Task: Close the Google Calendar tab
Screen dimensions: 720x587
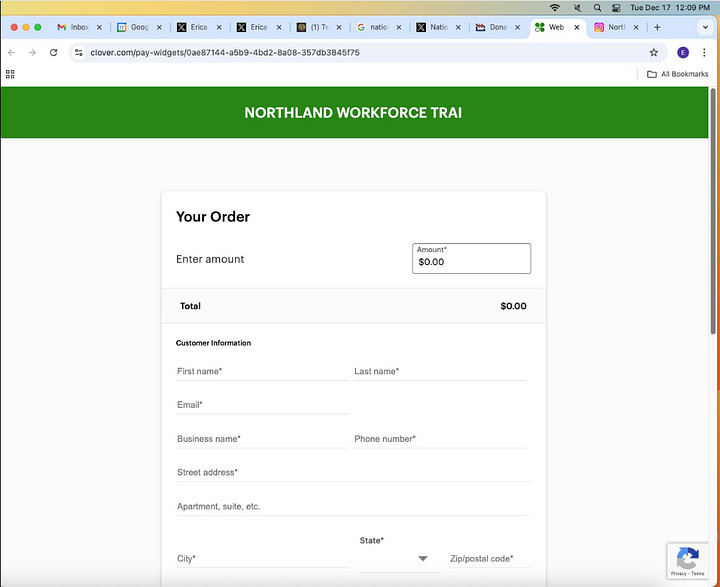Action: [x=159, y=28]
